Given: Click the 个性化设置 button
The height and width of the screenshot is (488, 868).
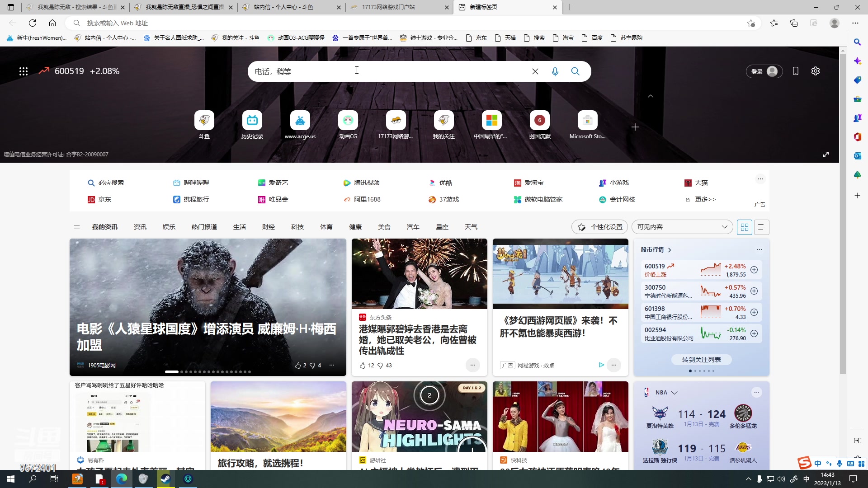Looking at the screenshot, I should 600,227.
